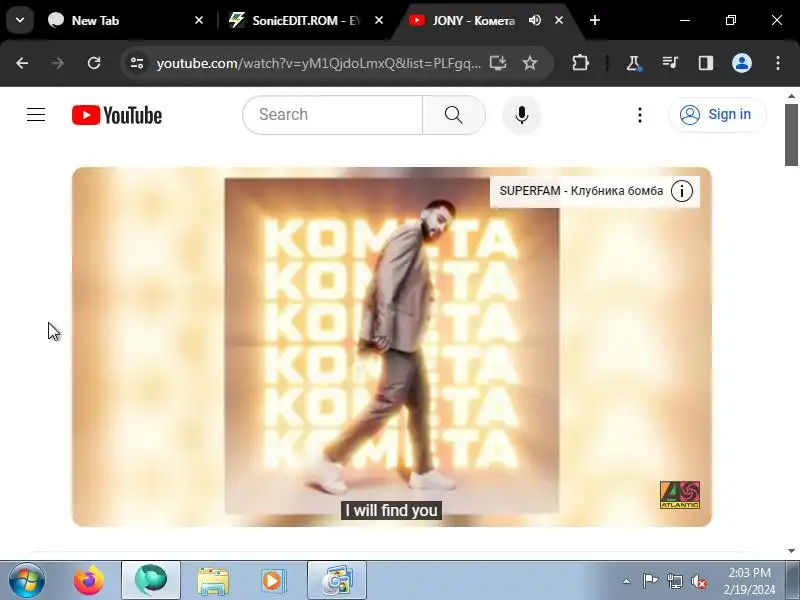Open the Chrome three-dot menu
The height and width of the screenshot is (600, 800).
pyautogui.click(x=778, y=63)
